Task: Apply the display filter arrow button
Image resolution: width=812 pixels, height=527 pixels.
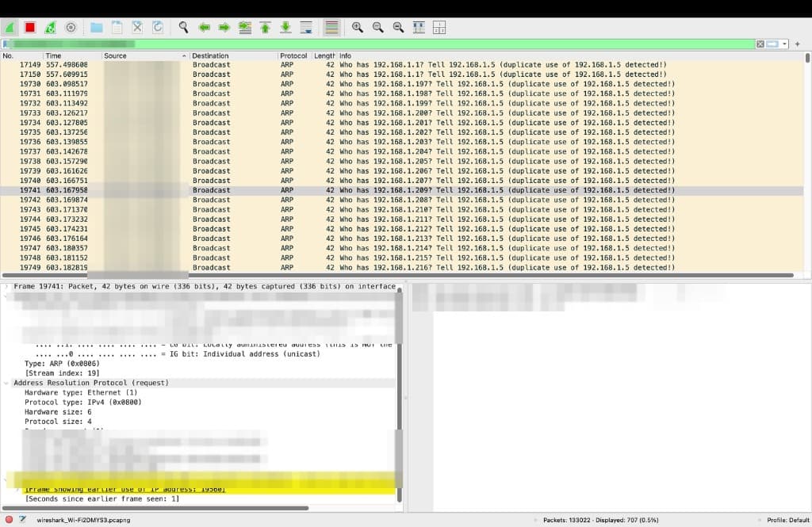Action: 772,44
